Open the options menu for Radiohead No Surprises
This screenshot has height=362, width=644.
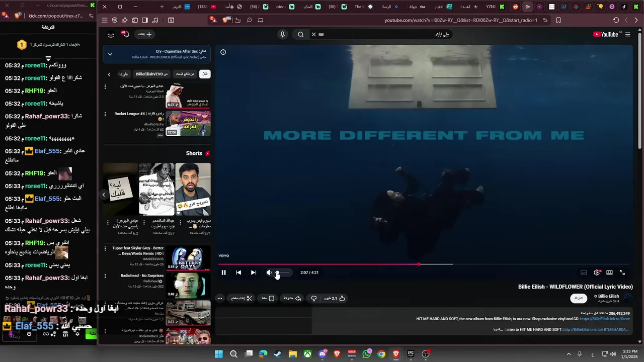pyautogui.click(x=105, y=276)
